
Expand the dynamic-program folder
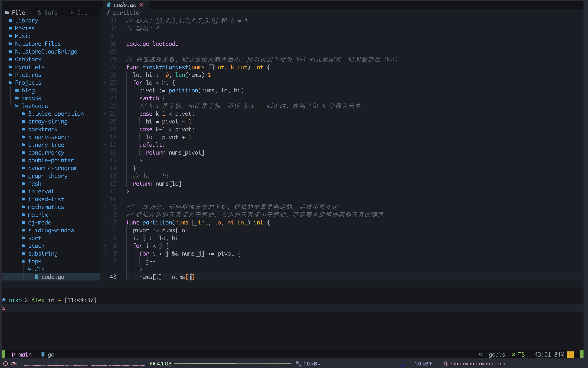tap(53, 168)
